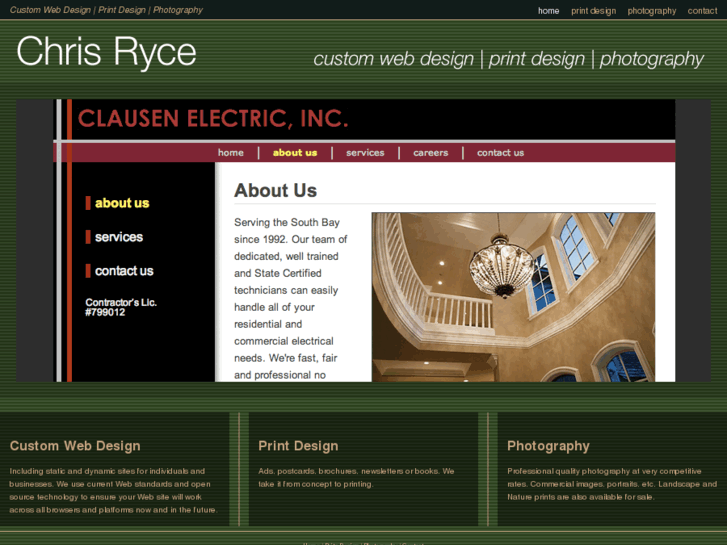Select the 'about us' tab in the Clausen maroon bar
Viewport: 727px width, 545px height.
[x=295, y=153]
